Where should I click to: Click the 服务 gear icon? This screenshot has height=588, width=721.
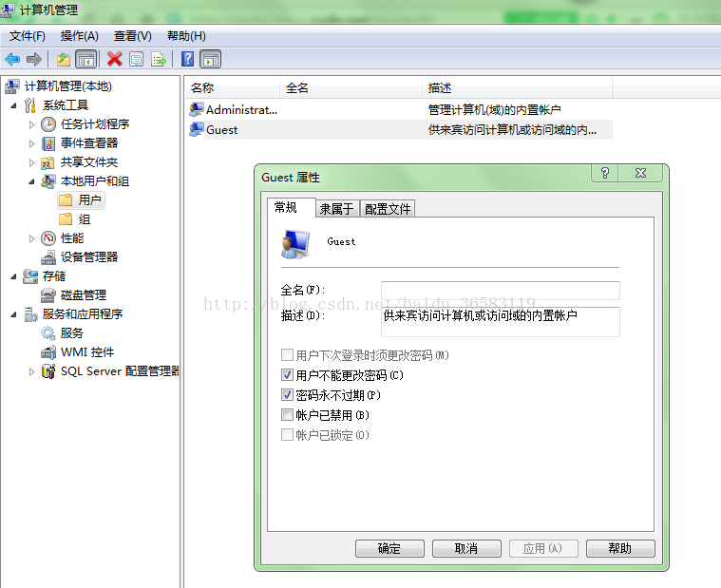tap(48, 333)
